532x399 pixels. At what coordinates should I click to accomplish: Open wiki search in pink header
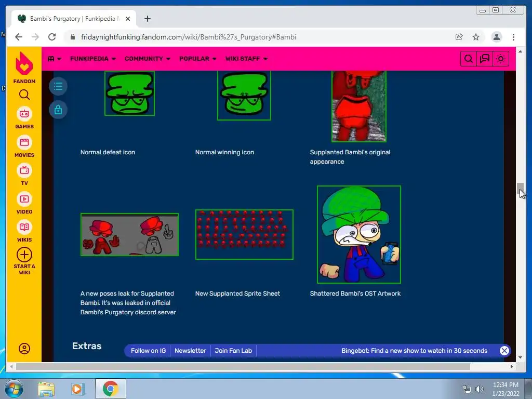click(468, 59)
